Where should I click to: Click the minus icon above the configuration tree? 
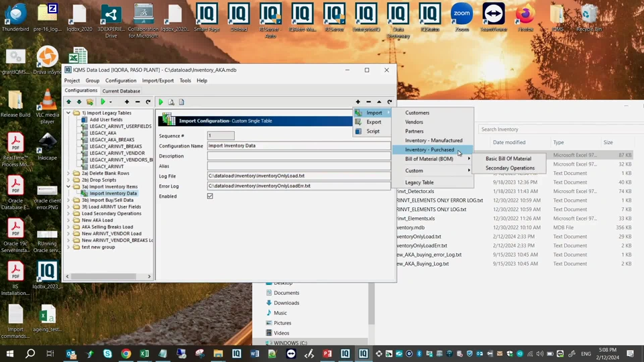(x=138, y=102)
